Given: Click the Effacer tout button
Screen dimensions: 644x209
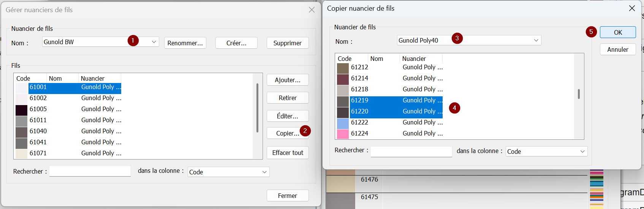Looking at the screenshot, I should pos(287,153).
